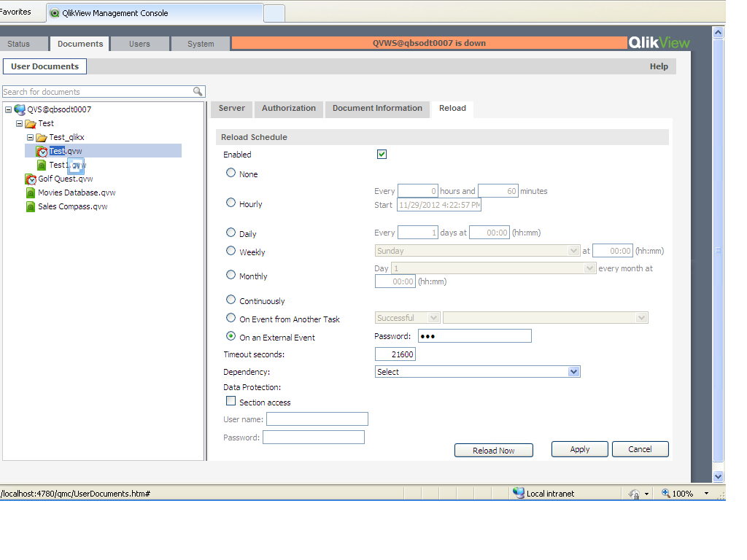
Task: Click the Reload Now button
Action: [494, 451]
